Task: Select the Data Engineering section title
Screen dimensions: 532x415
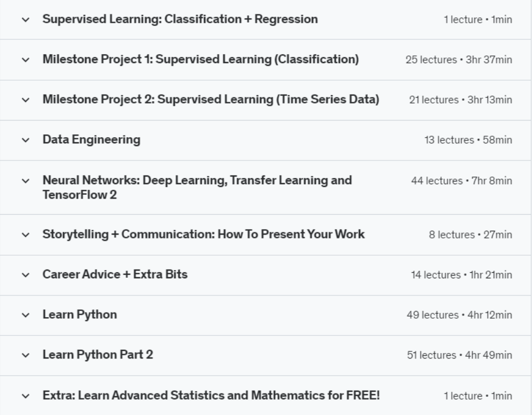Action: [x=91, y=141]
